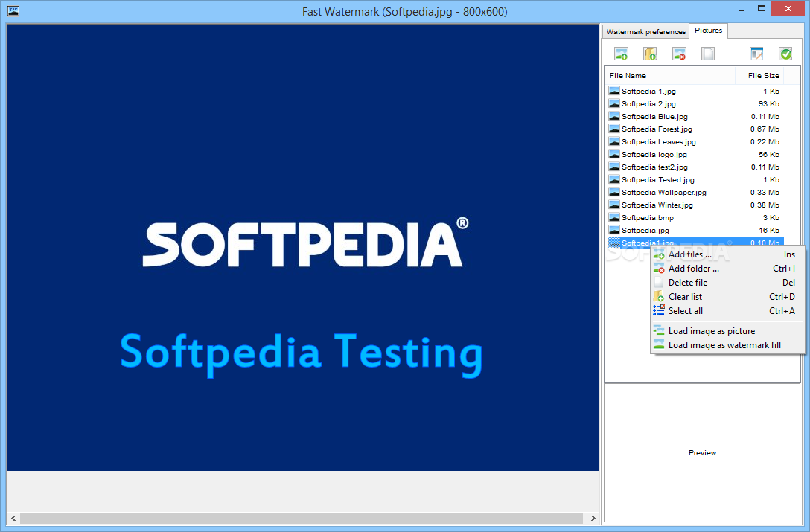810x532 pixels.
Task: Choose Delete file from the context menu
Action: (727, 283)
